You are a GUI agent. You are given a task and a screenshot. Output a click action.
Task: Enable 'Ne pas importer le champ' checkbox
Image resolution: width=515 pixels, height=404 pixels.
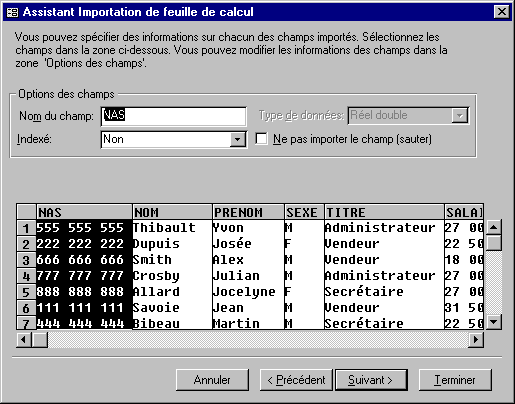tap(261, 139)
